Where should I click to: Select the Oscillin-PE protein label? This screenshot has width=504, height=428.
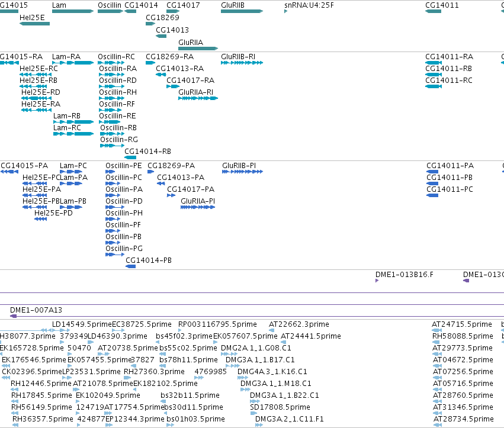point(124,166)
